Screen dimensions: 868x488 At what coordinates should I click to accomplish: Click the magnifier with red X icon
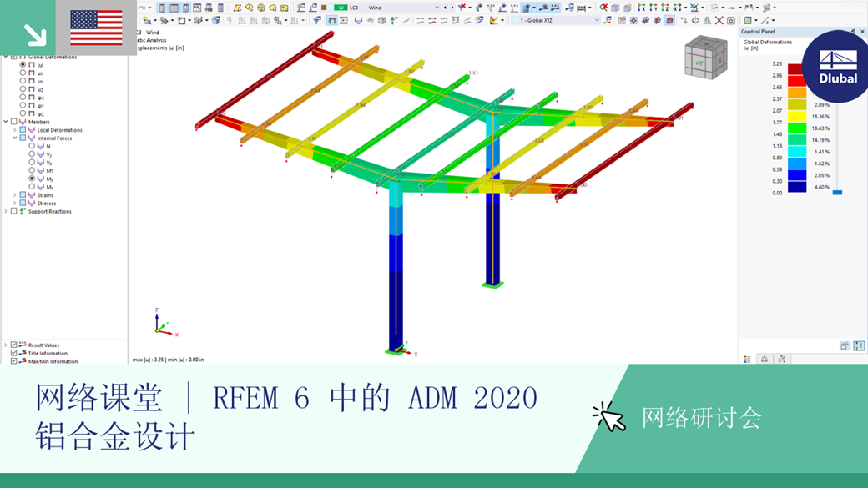(x=603, y=8)
